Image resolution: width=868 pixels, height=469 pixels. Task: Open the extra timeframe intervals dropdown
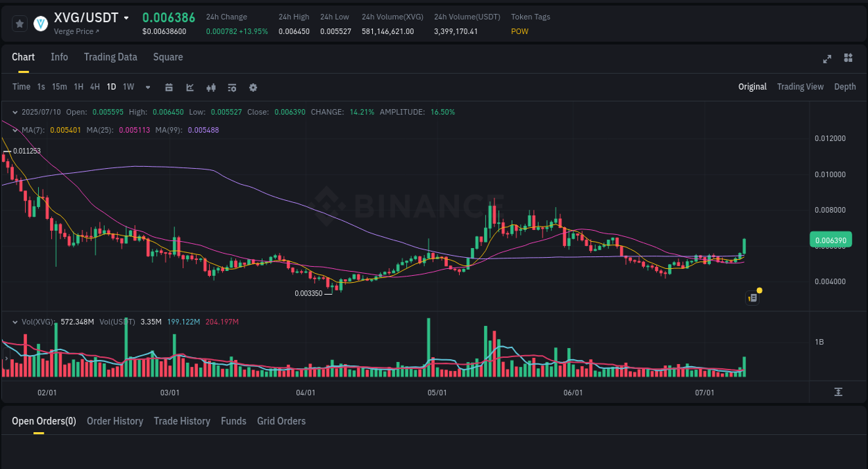(147, 87)
